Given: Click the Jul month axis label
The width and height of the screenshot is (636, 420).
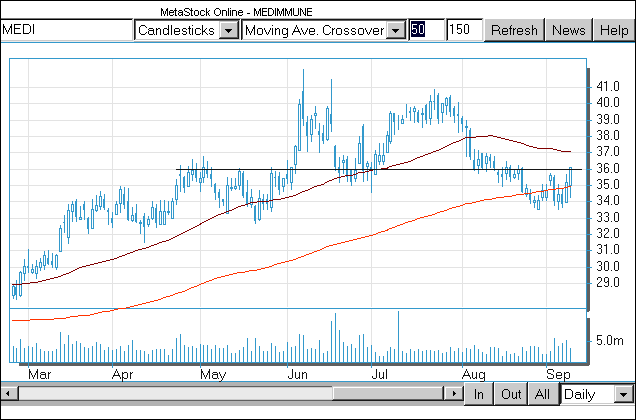Looking at the screenshot, I should (380, 374).
